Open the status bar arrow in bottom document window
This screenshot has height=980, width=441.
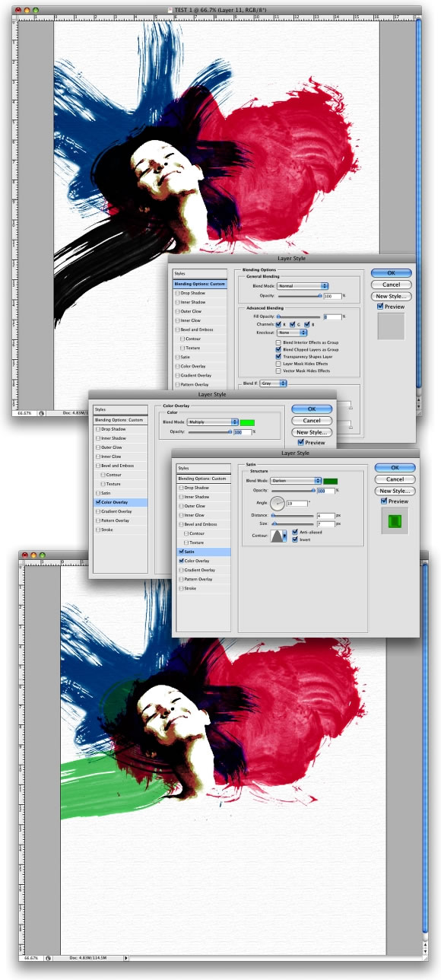126,959
